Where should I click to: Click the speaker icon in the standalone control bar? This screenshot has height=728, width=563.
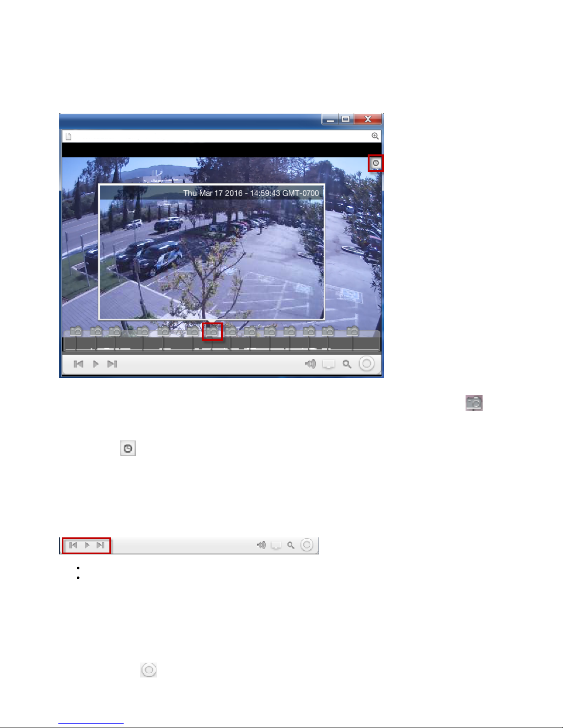pos(261,545)
